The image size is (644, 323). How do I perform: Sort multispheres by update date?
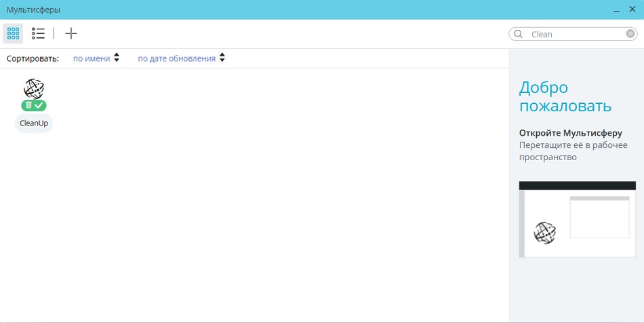click(x=177, y=58)
